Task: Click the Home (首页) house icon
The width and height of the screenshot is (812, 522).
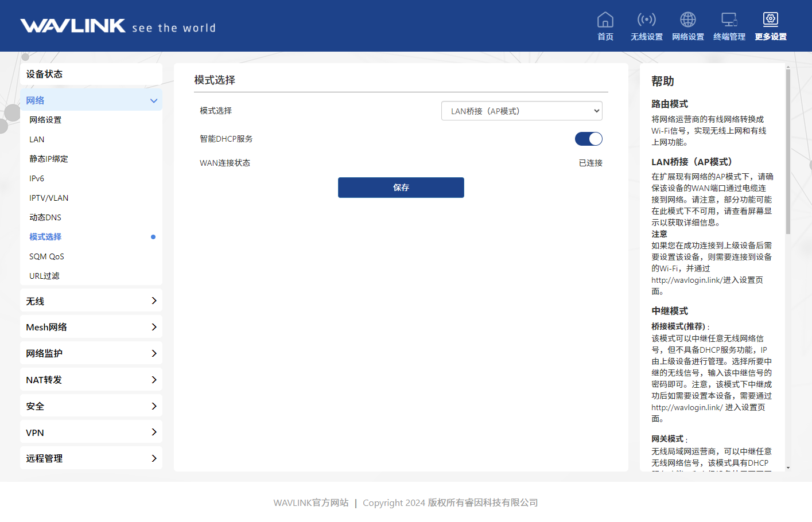Action: coord(605,20)
